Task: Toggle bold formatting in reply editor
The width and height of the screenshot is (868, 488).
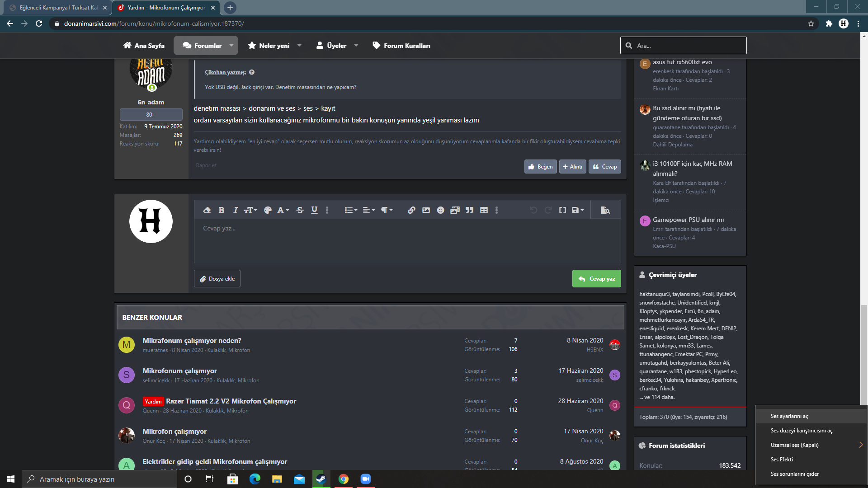Action: tap(221, 210)
